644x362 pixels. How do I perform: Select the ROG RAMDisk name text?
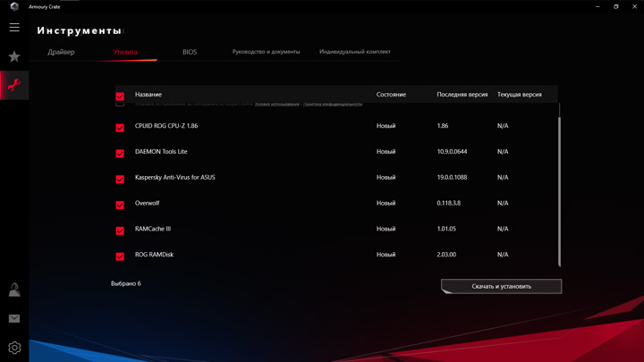[x=154, y=255]
